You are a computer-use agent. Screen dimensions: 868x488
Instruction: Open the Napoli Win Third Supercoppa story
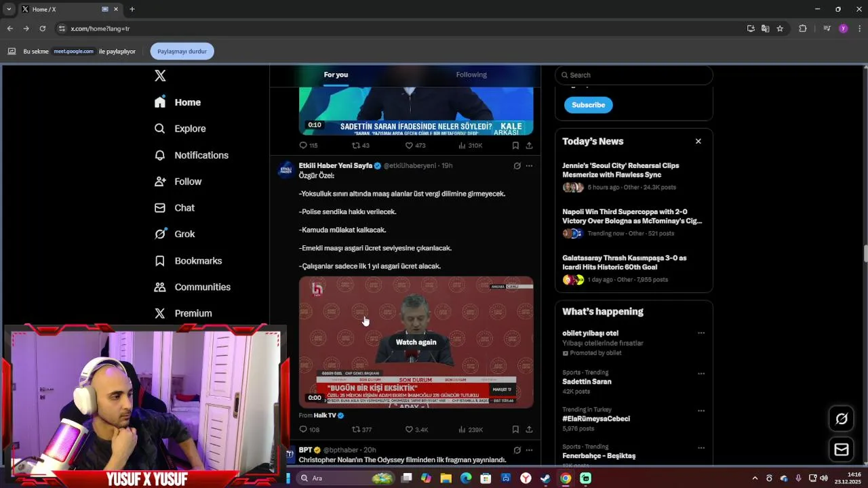(632, 216)
